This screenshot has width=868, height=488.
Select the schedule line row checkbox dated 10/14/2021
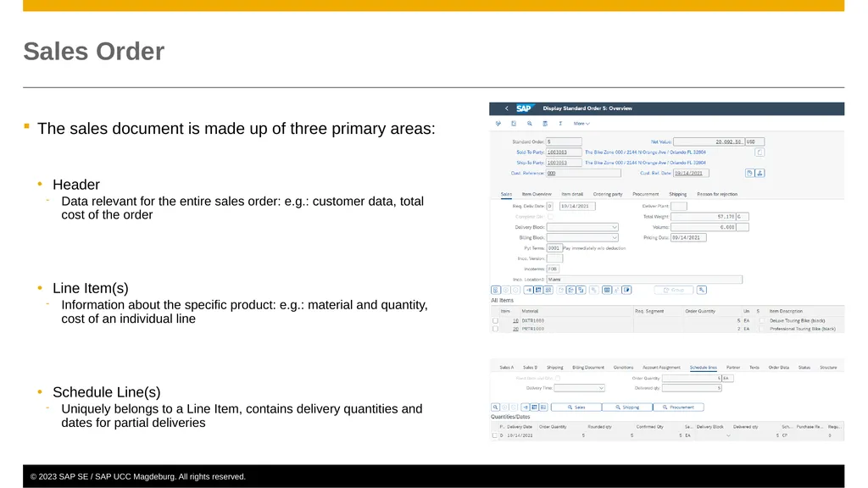click(x=494, y=435)
